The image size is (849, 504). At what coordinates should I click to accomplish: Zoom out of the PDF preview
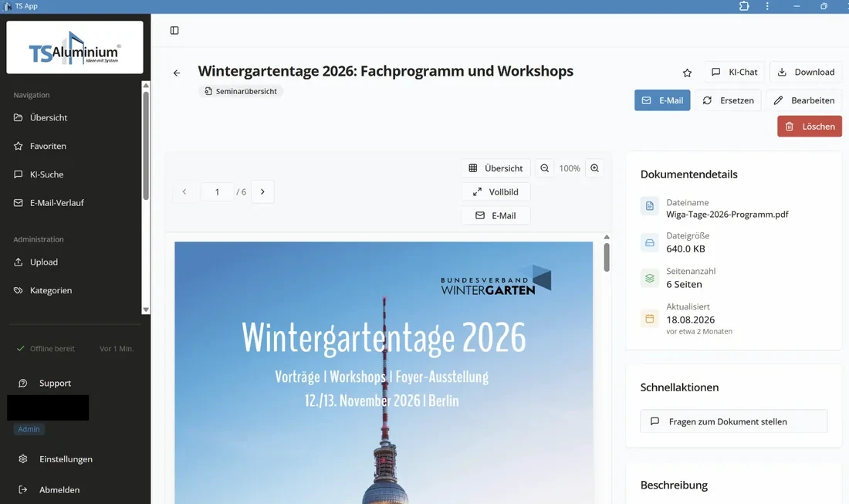(545, 168)
